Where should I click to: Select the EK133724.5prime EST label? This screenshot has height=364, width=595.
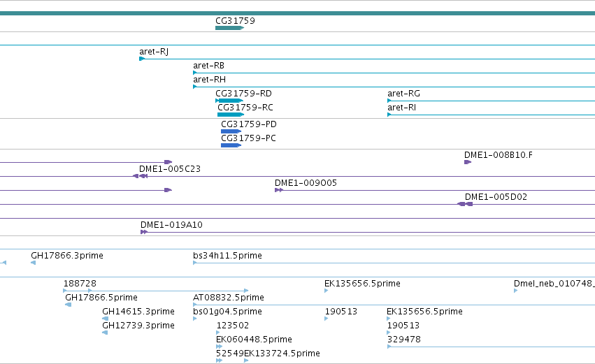[x=282, y=354]
